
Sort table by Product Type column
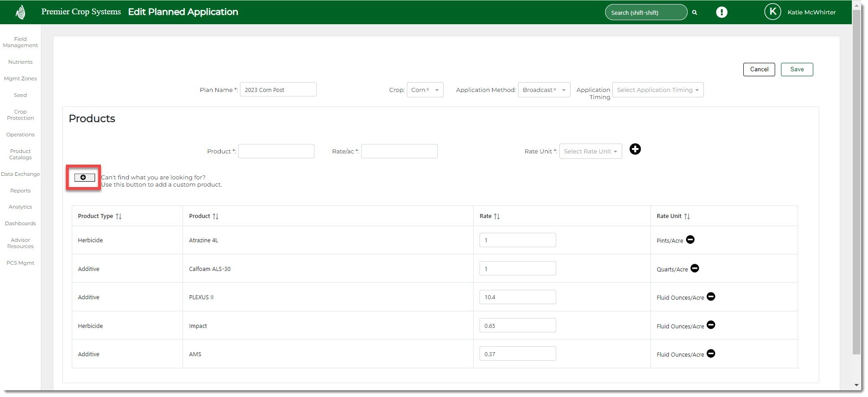(118, 216)
